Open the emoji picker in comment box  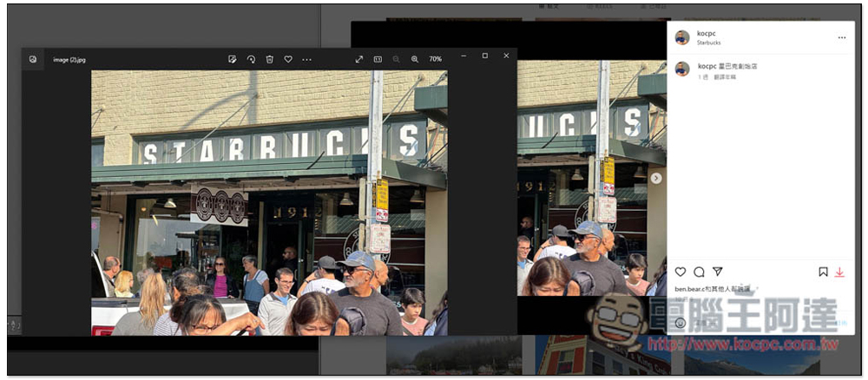681,323
